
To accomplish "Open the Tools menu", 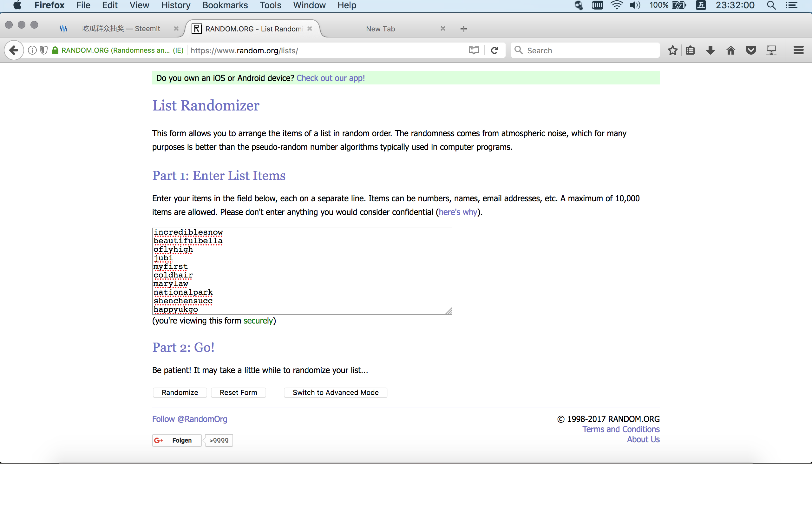I will (271, 5).
